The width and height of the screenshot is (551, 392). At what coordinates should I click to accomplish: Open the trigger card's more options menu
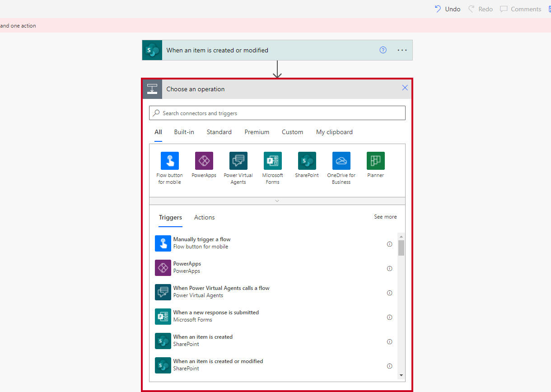click(402, 50)
